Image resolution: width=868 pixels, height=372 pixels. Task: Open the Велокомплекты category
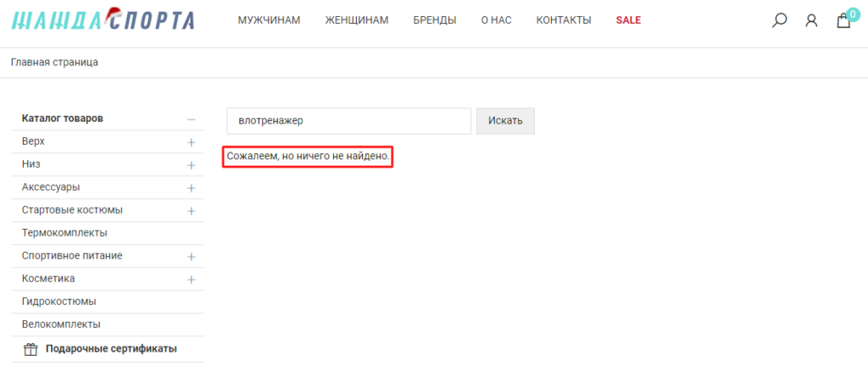(61, 325)
